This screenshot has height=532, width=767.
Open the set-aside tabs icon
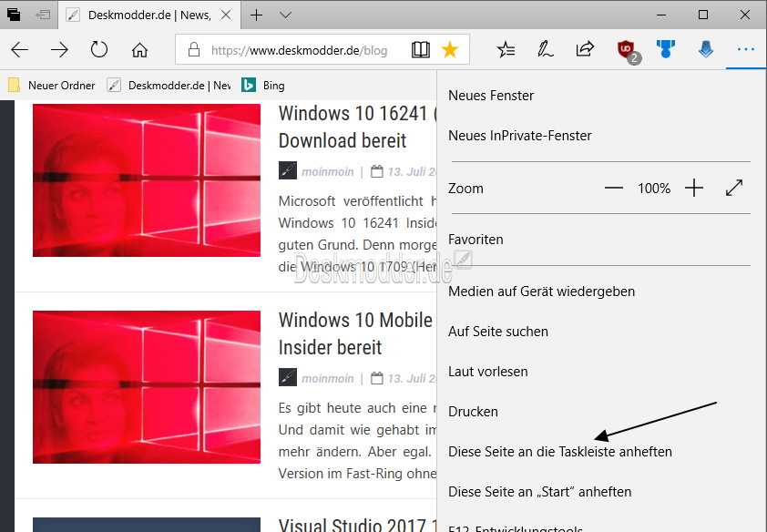click(14, 15)
